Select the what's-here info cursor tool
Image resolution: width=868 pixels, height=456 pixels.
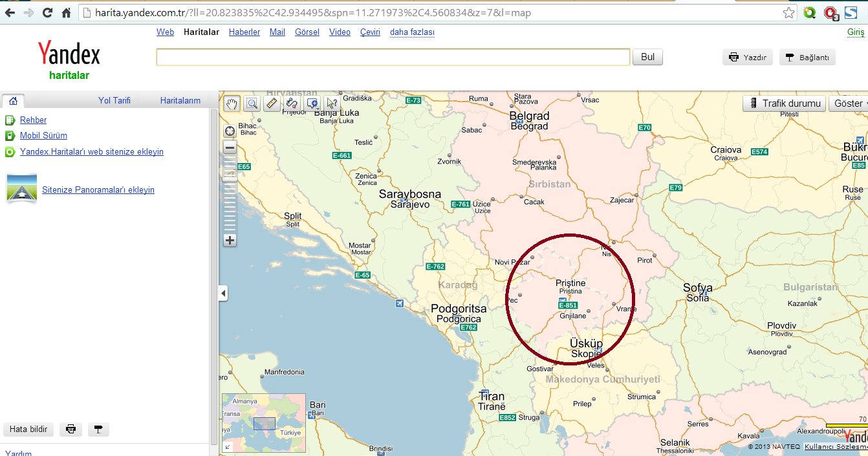tap(332, 103)
